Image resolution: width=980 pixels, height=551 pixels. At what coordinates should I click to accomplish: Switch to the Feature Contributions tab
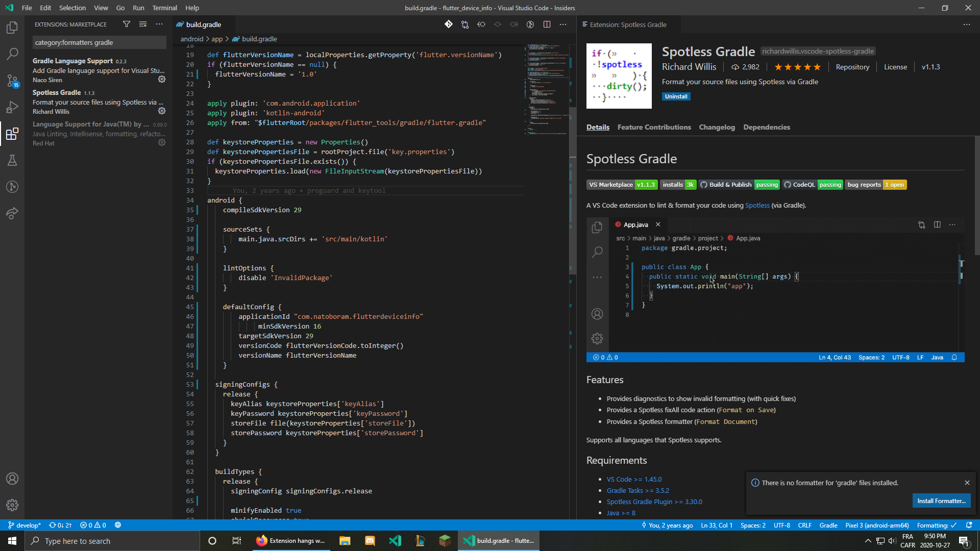[x=654, y=127]
